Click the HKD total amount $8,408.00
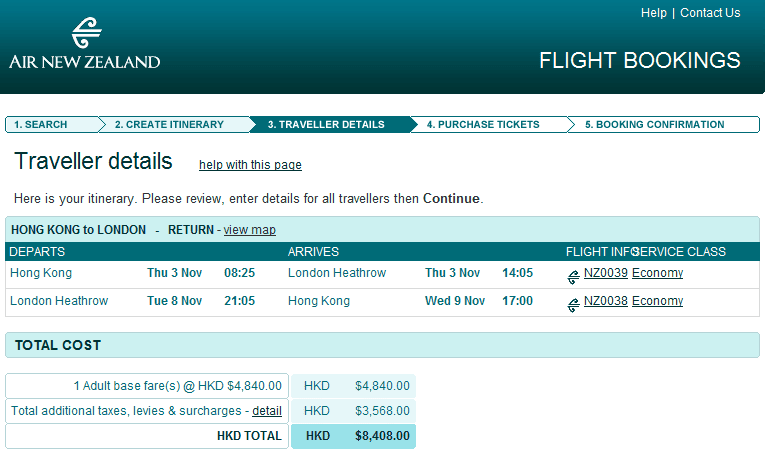Screen dimensions: 766x454 click(382, 436)
